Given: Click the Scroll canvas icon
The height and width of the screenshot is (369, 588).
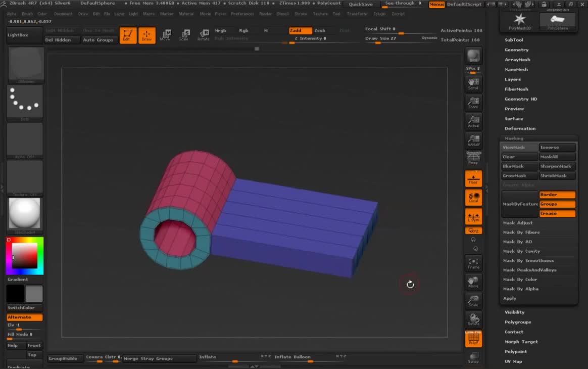Looking at the screenshot, I should click(474, 84).
